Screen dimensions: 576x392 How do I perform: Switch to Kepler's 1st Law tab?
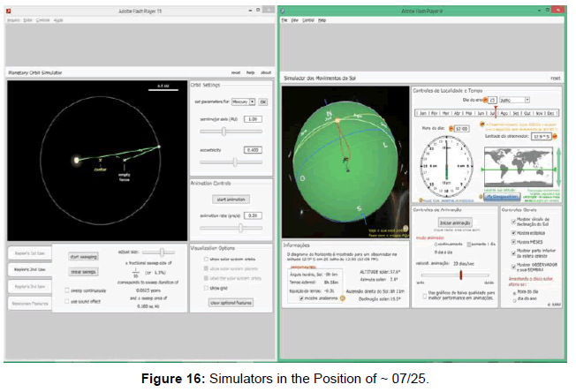(30, 253)
